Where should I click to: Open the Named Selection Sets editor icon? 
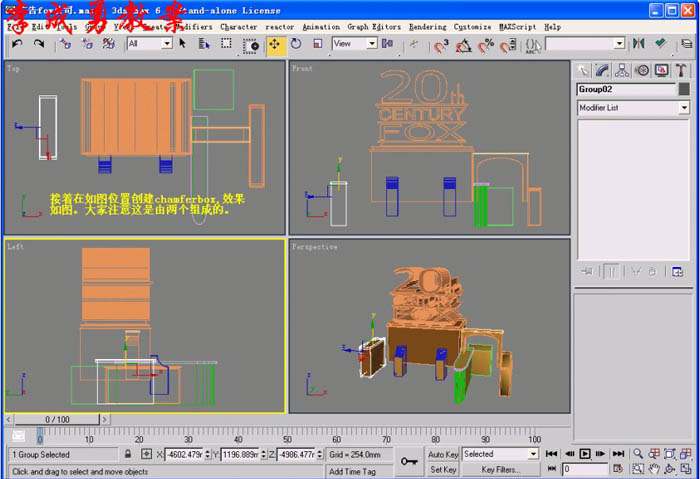click(x=533, y=45)
